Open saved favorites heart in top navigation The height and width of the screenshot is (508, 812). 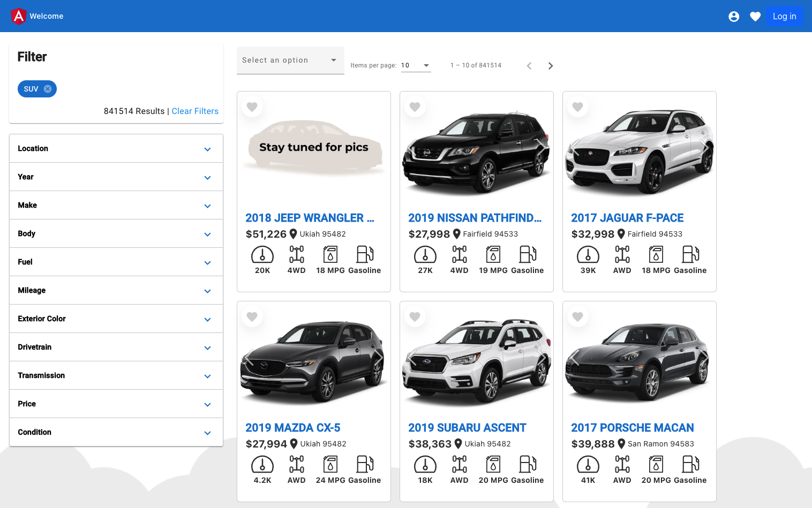[x=755, y=16]
